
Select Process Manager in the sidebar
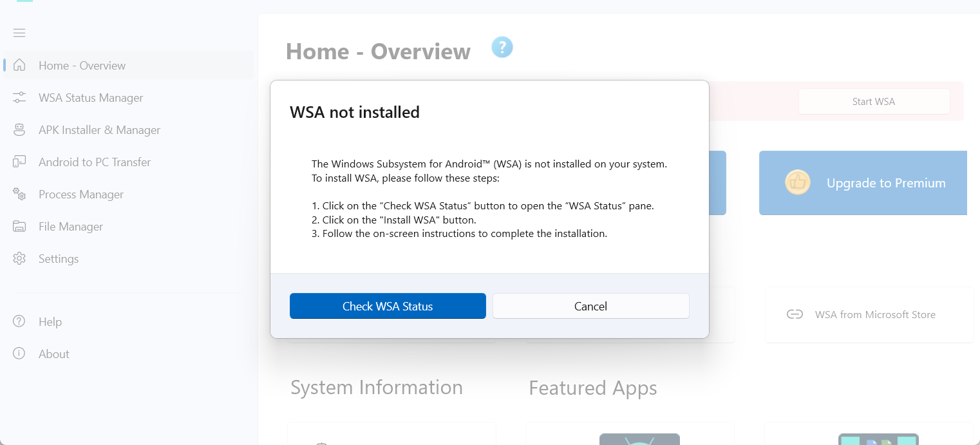pos(81,194)
